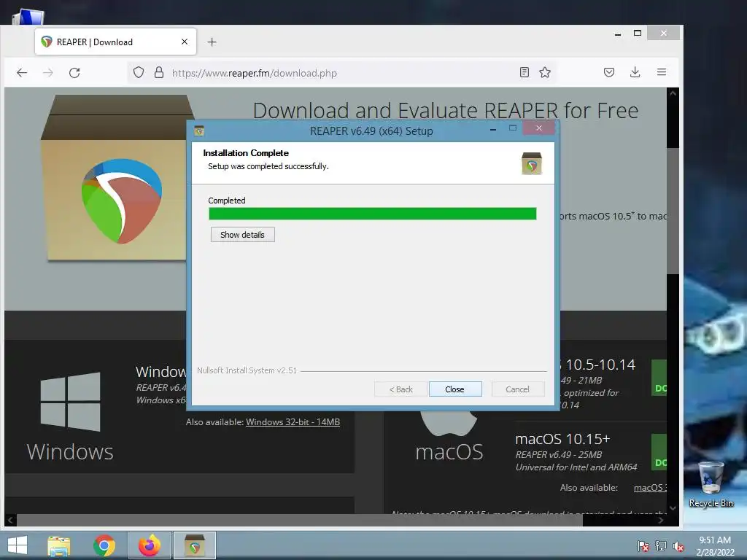Image resolution: width=747 pixels, height=560 pixels.
Task: Click Nullsoft Install System v2.51 text
Action: click(247, 370)
